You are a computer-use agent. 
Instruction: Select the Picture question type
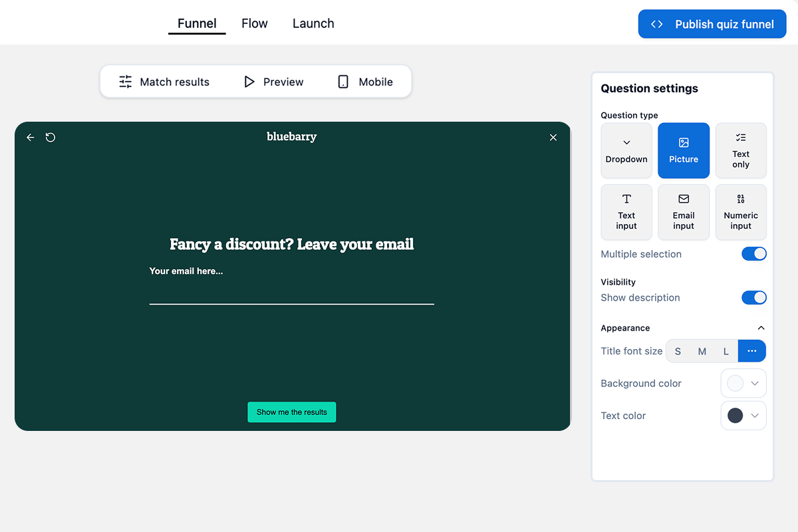(683, 150)
